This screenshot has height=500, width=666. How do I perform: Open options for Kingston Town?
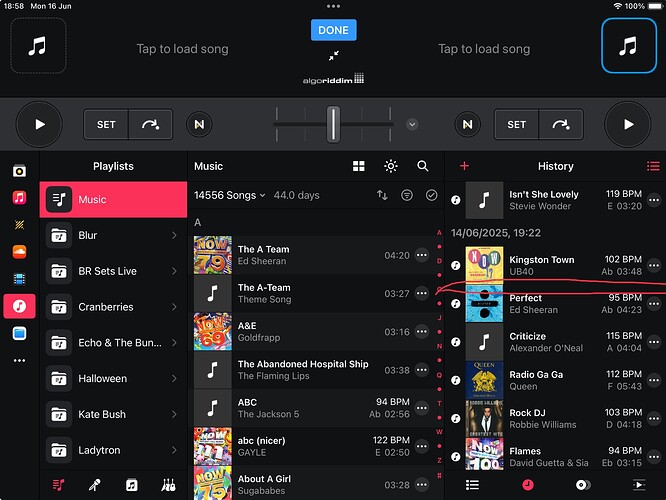[654, 266]
